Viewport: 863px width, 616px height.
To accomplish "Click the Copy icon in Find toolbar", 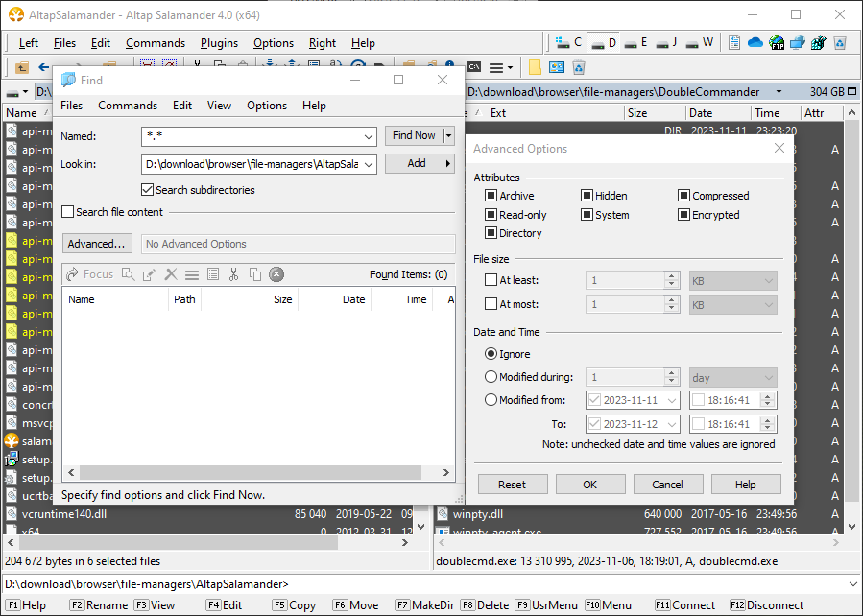I will click(255, 274).
